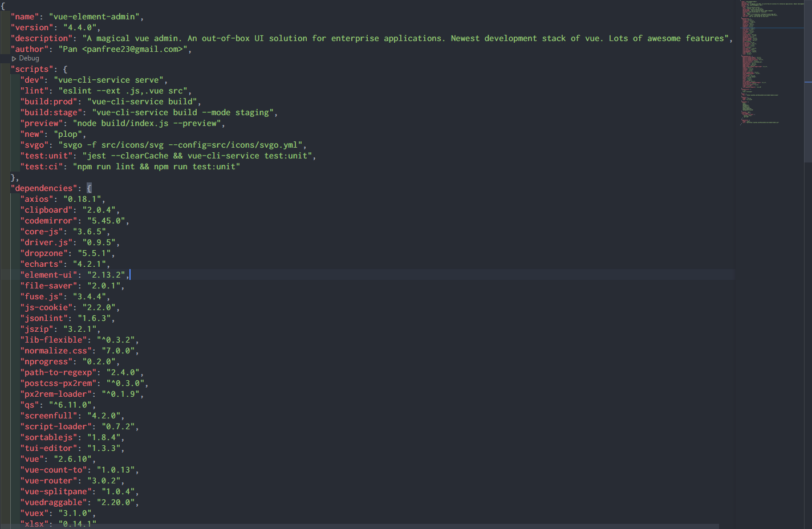Viewport: 812px width, 529px height.
Task: Click the "axios" dependency key
Action: coord(37,199)
